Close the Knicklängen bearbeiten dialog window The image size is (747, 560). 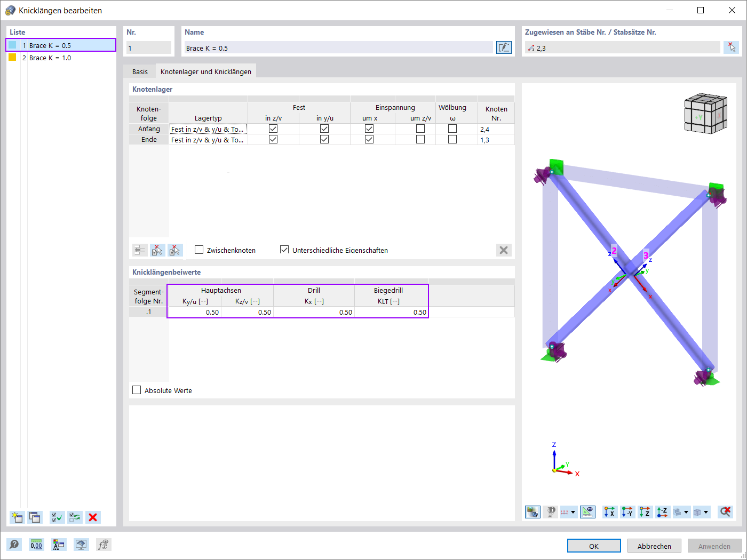pyautogui.click(x=732, y=10)
